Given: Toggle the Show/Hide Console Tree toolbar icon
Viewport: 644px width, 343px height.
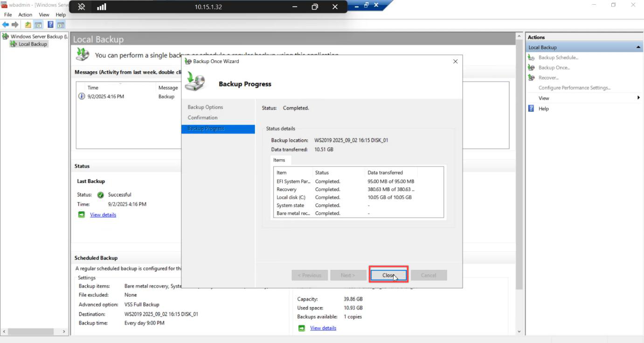Looking at the screenshot, I should click(x=38, y=25).
